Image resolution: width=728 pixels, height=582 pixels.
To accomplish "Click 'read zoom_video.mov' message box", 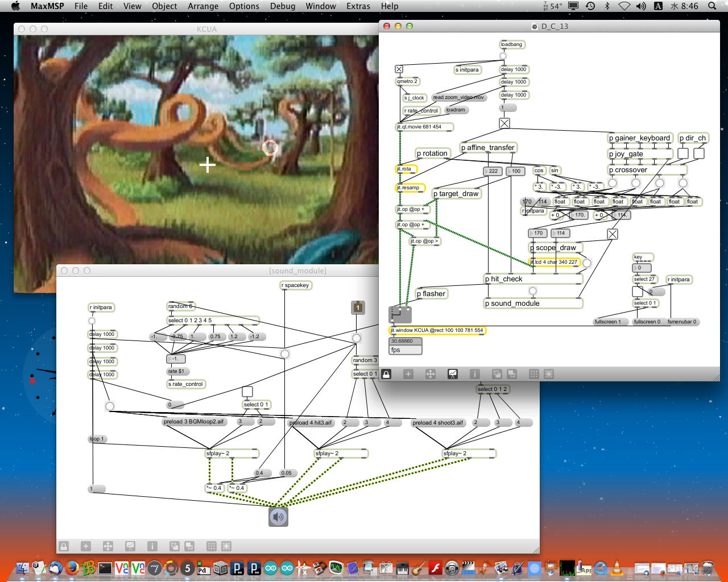I will click(458, 97).
